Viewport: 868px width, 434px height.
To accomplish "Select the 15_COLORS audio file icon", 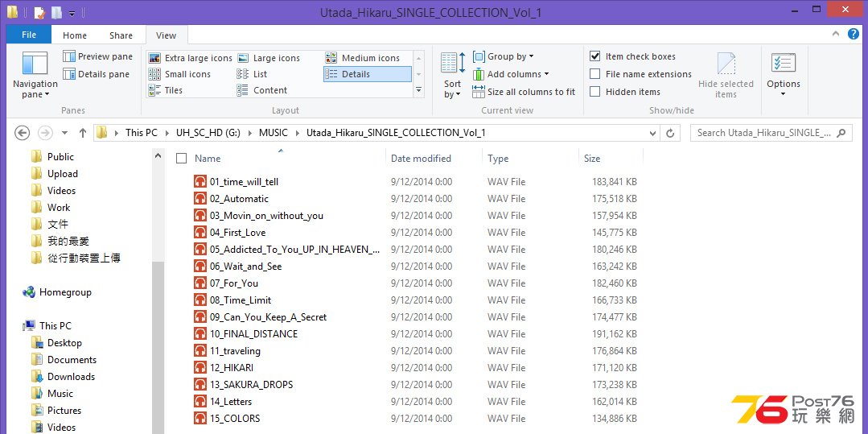I will coord(200,419).
